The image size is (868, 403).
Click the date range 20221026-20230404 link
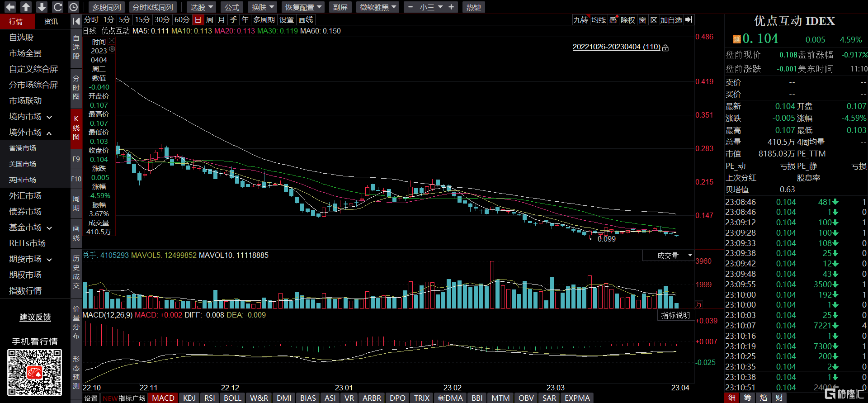[617, 47]
